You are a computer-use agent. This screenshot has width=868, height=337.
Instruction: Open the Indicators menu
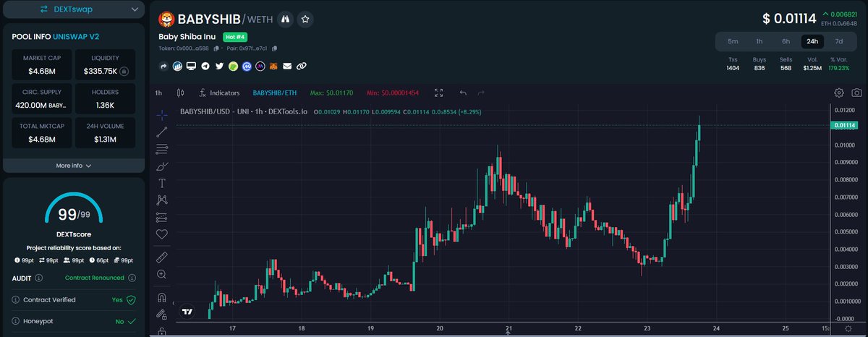click(x=219, y=93)
